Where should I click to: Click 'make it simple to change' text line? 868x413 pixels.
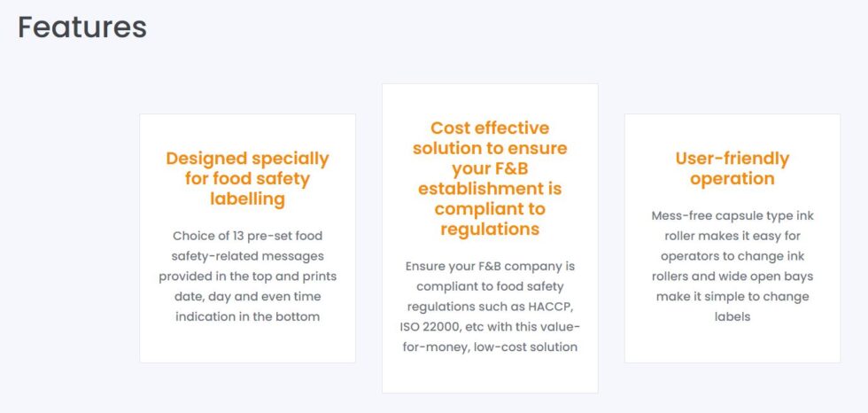click(x=732, y=296)
